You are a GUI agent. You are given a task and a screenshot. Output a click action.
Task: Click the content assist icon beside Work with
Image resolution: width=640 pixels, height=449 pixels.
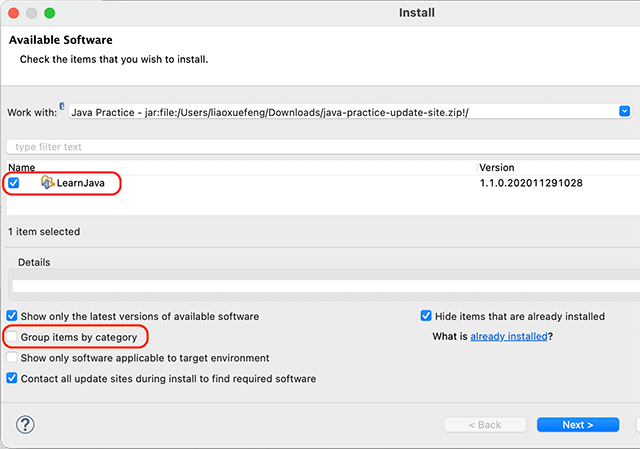(x=62, y=105)
